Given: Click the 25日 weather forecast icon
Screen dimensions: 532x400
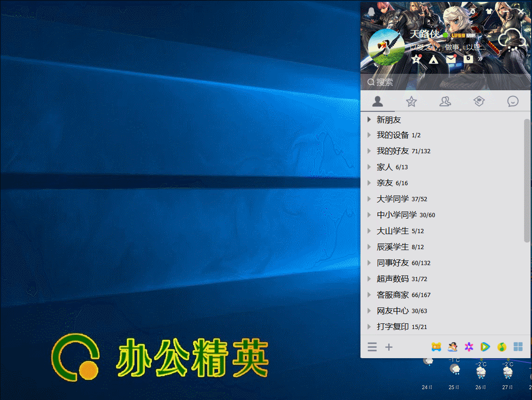Looking at the screenshot, I should [454, 369].
